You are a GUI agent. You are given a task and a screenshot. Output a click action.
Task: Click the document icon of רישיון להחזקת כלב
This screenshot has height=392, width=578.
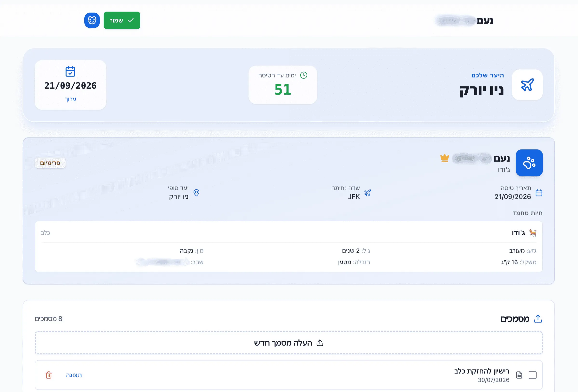coord(519,375)
